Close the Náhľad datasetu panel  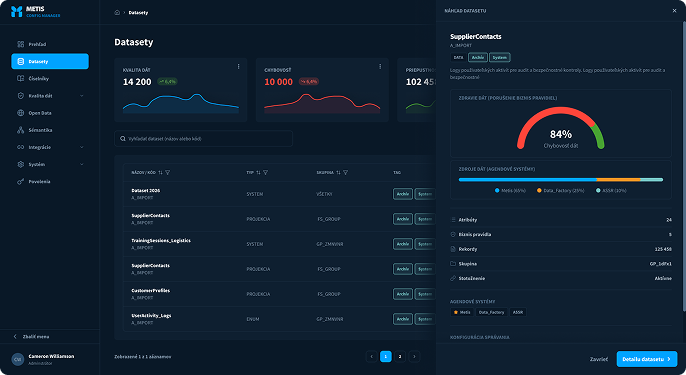(674, 11)
